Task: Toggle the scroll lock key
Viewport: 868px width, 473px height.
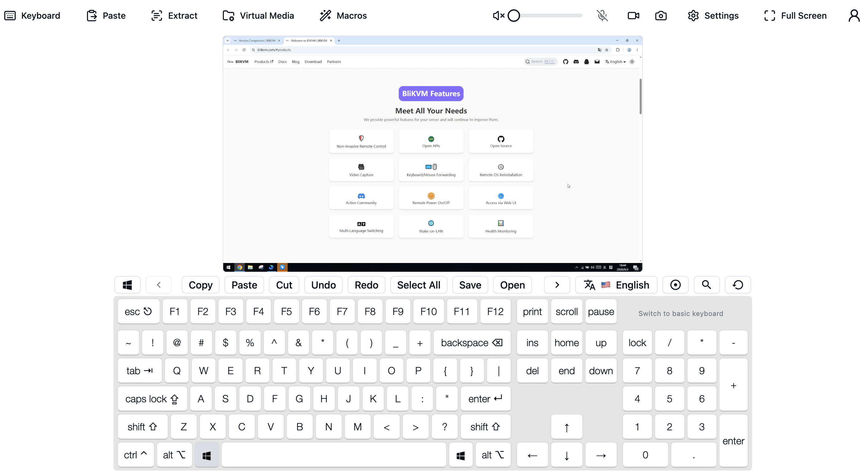Action: tap(567, 311)
